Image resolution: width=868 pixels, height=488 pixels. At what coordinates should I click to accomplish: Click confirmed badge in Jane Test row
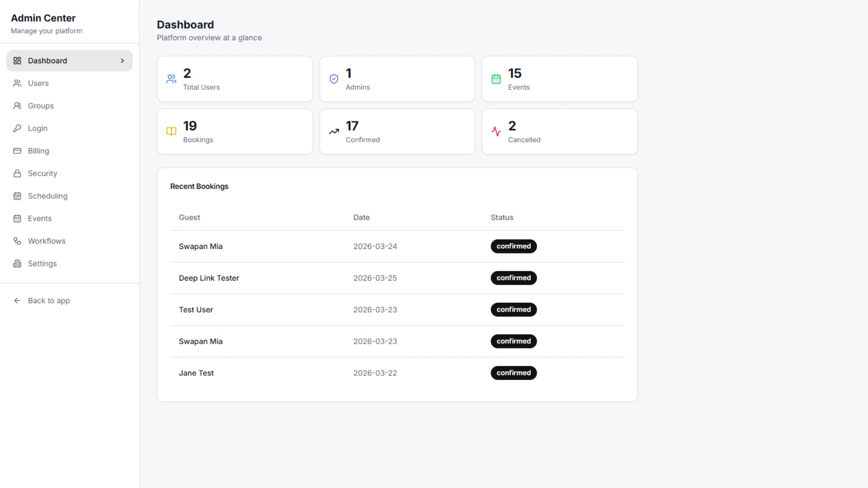[514, 373]
